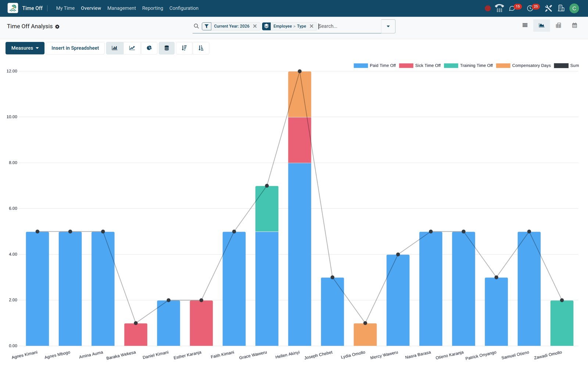Switch to list view
The height and width of the screenshot is (368, 588).
pos(525,25)
